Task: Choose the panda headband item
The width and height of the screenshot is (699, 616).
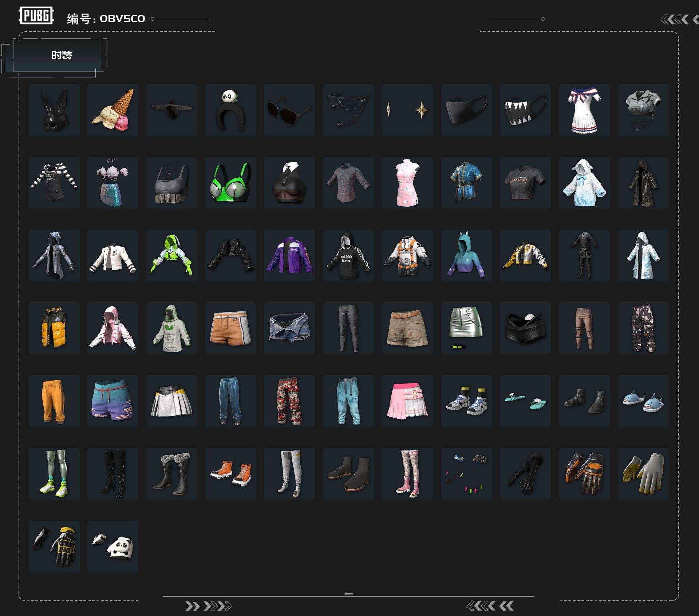Action: [x=230, y=110]
